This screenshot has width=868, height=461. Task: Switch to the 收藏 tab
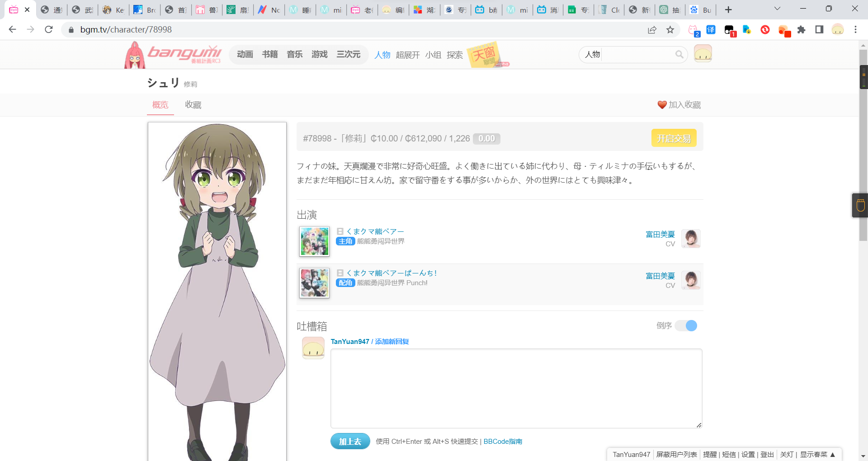193,105
